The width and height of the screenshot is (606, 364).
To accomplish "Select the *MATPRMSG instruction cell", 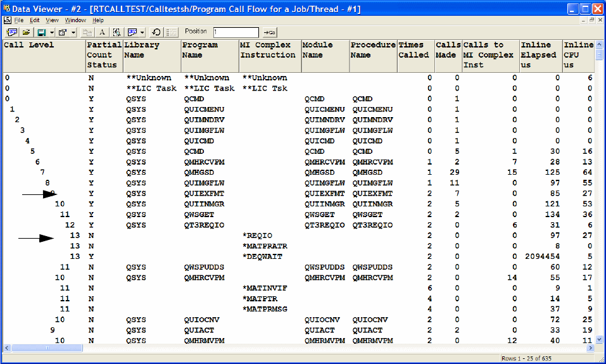I will pyautogui.click(x=265, y=309).
